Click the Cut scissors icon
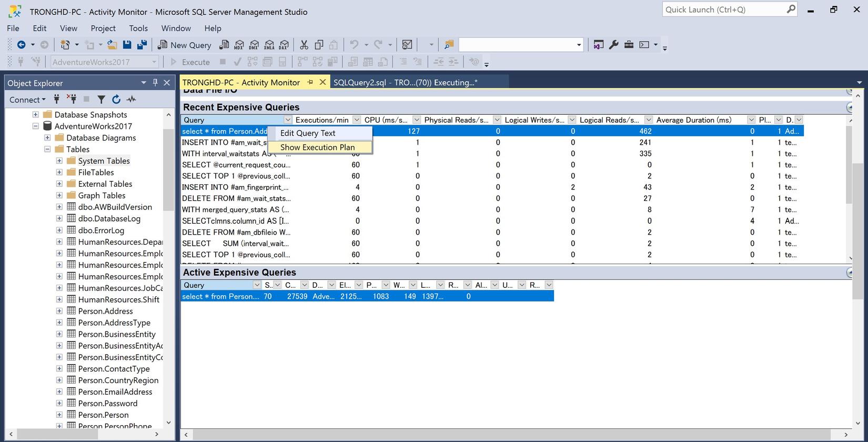This screenshot has height=442, width=868. tap(304, 45)
